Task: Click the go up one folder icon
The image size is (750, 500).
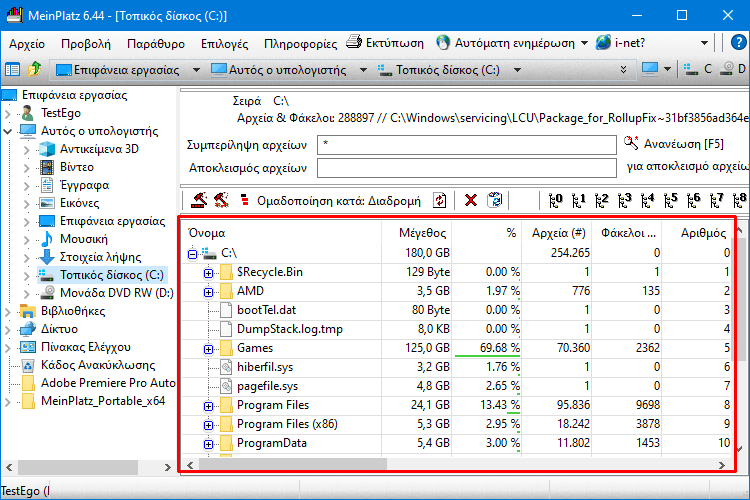Action: click(x=34, y=69)
